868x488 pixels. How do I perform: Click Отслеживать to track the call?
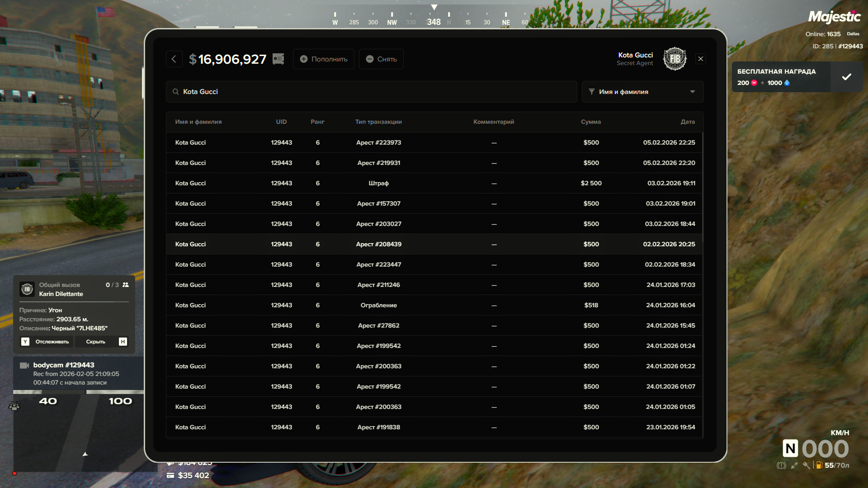click(x=52, y=342)
